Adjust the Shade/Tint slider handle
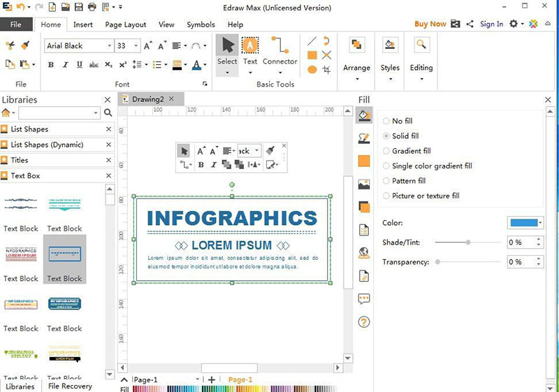Image resolution: width=559 pixels, height=392 pixels. (467, 242)
